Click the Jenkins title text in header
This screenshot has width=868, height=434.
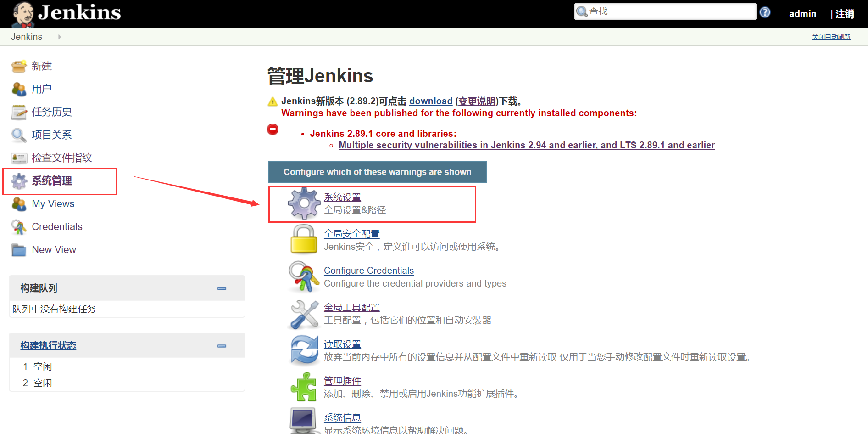coord(79,12)
